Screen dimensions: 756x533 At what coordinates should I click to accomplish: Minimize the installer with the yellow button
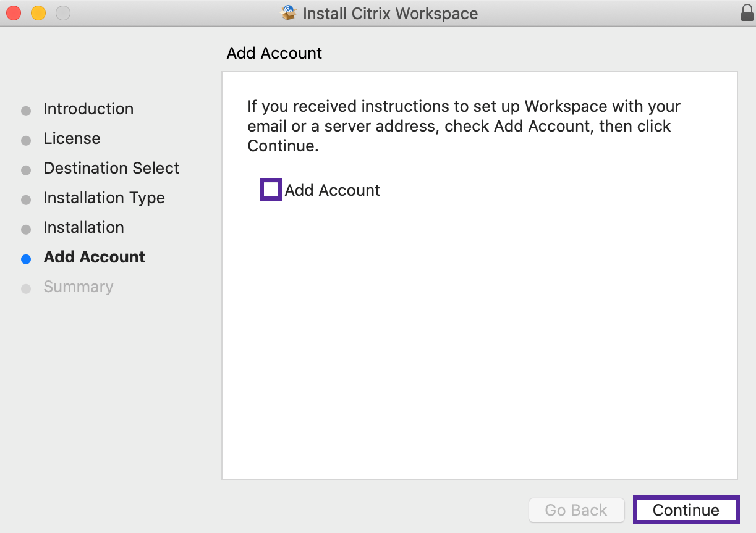[x=38, y=13]
